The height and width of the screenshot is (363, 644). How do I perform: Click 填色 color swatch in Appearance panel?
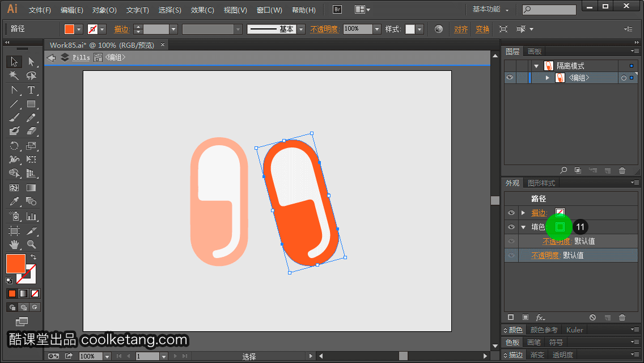(x=560, y=227)
